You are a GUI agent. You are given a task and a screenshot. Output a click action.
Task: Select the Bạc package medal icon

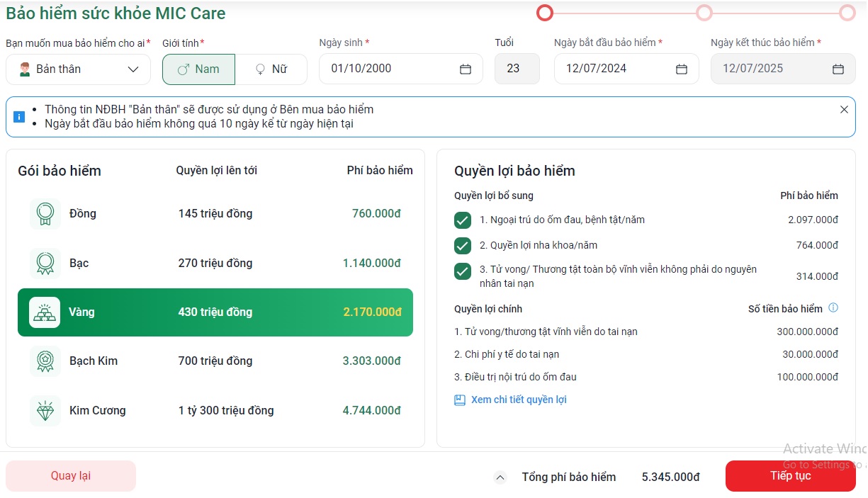point(45,263)
